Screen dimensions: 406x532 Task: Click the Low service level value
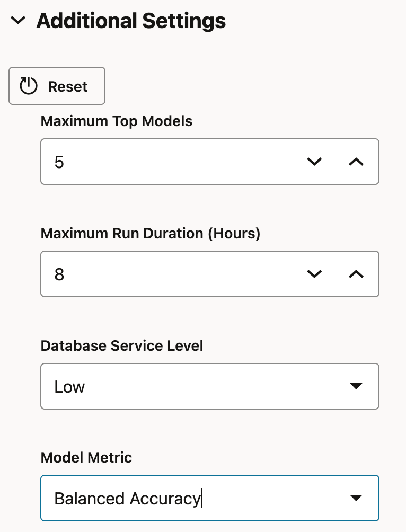click(x=69, y=386)
